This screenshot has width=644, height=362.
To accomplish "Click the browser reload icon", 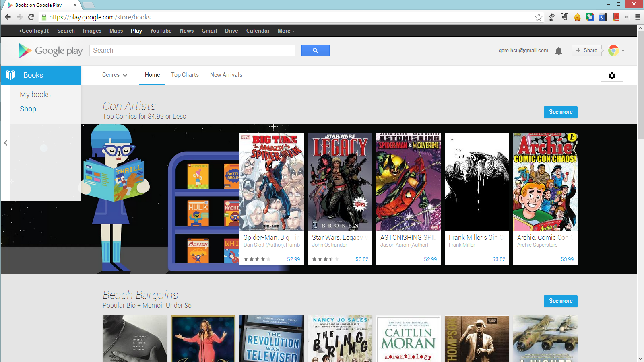I will [x=31, y=17].
